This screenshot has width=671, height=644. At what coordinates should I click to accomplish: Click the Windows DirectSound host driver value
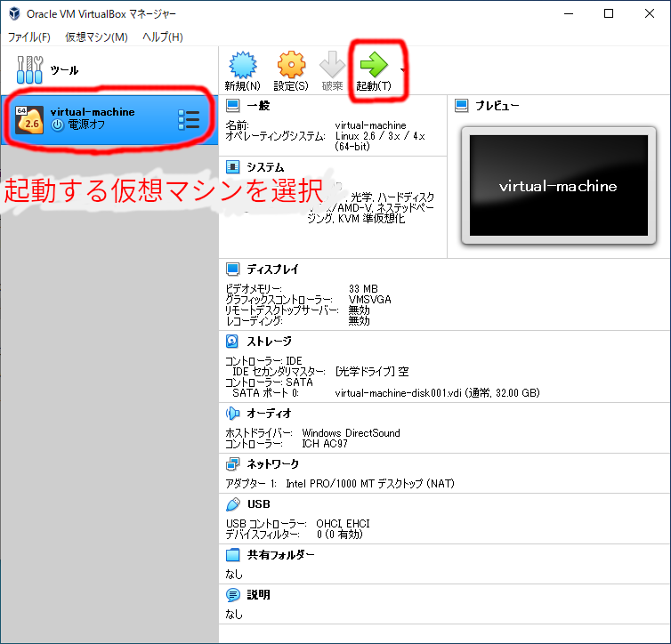351,433
